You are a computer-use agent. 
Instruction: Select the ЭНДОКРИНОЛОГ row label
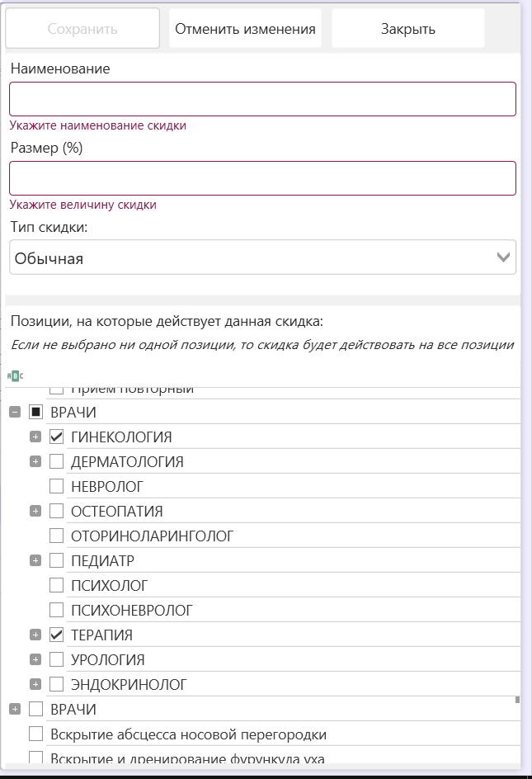click(129, 685)
